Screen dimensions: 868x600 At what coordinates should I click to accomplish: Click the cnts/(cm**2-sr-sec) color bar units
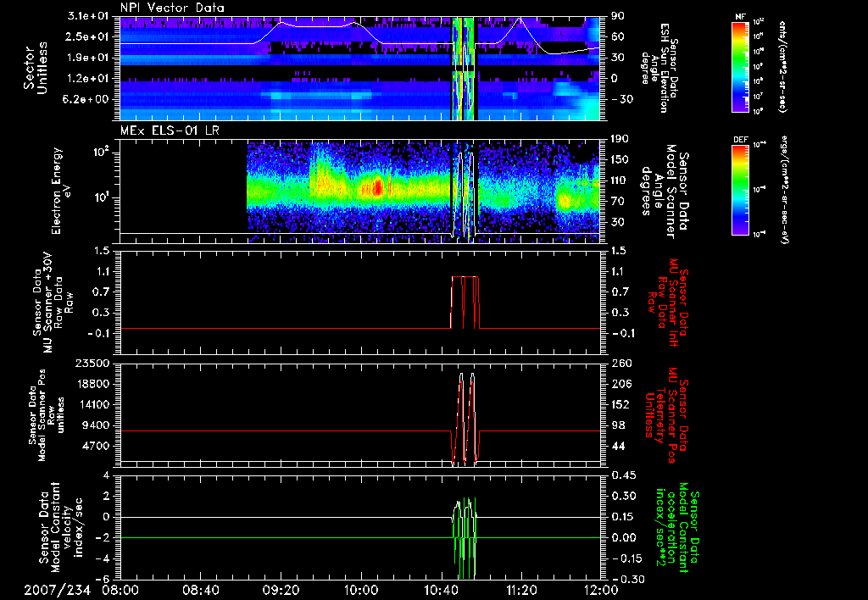[782, 67]
